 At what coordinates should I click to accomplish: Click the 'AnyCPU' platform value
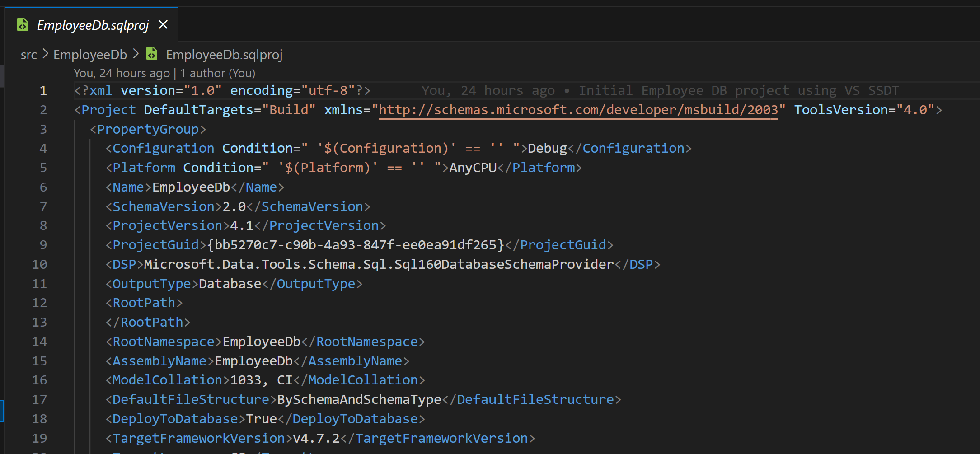tap(473, 168)
